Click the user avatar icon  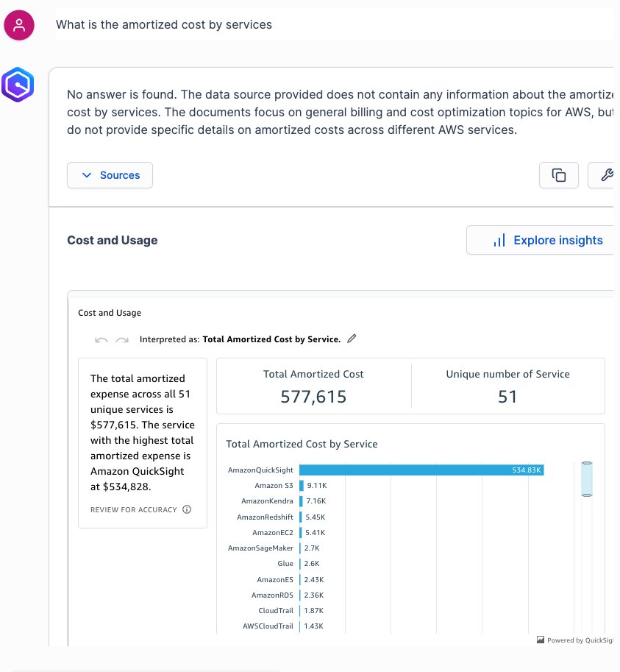19,25
